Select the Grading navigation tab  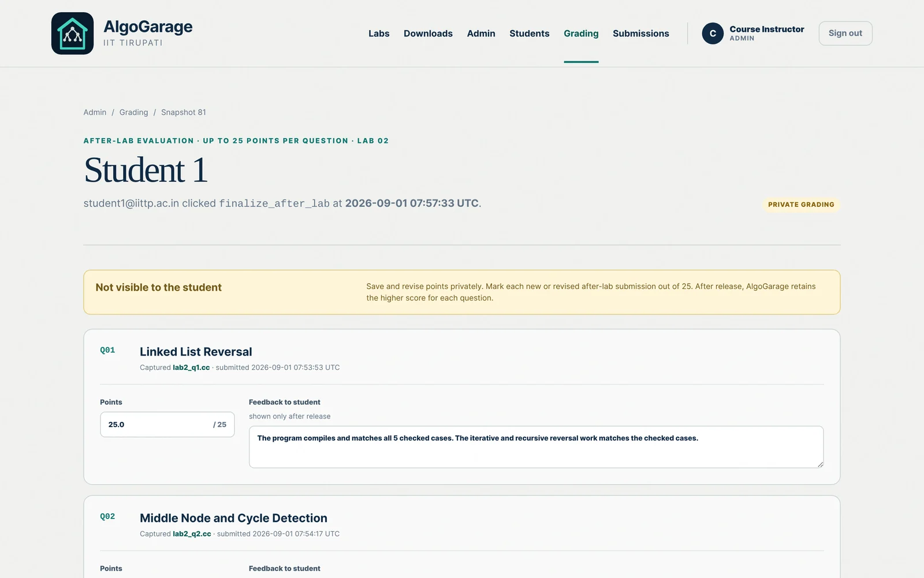tap(581, 34)
